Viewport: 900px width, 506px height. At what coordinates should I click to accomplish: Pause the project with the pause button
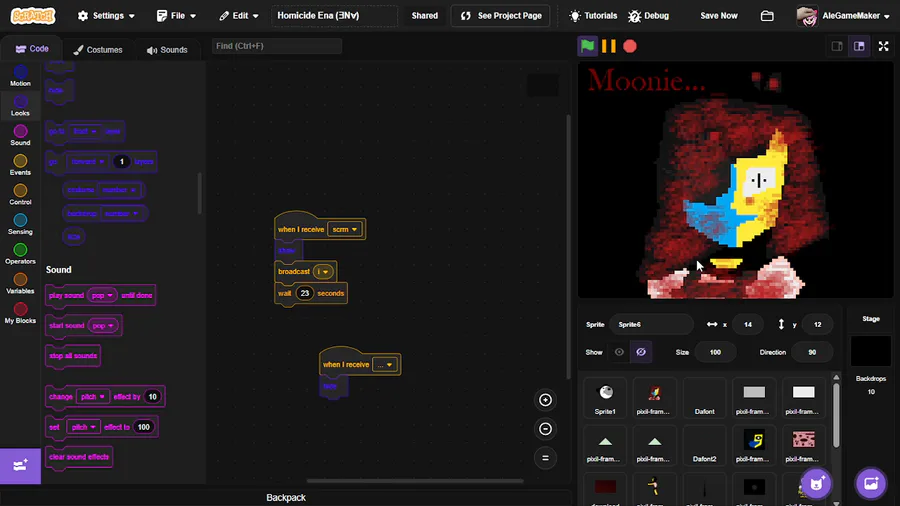pyautogui.click(x=608, y=46)
